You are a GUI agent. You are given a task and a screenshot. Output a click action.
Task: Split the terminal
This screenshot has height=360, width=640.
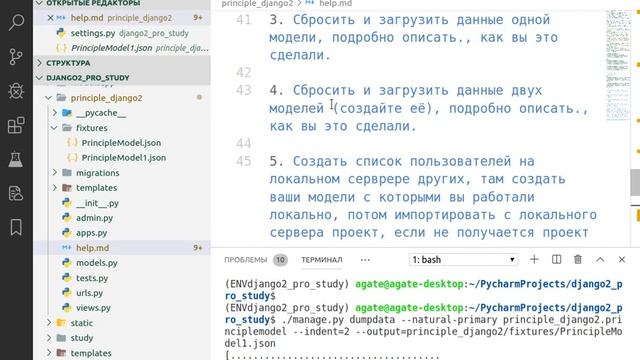coord(556,260)
